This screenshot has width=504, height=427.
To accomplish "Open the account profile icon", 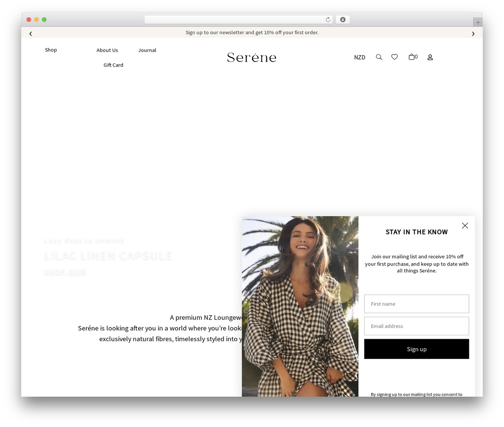I will click(x=430, y=57).
